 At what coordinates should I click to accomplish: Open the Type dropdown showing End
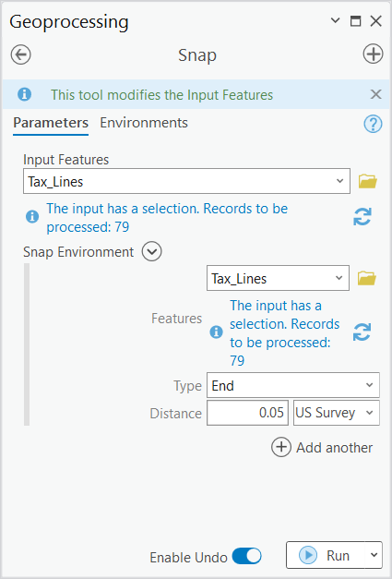(x=292, y=385)
